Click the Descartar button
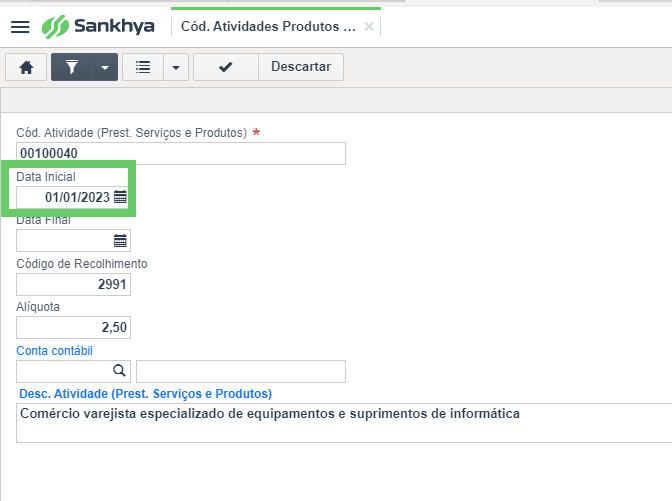Screen dimensions: 672x501 301,67
